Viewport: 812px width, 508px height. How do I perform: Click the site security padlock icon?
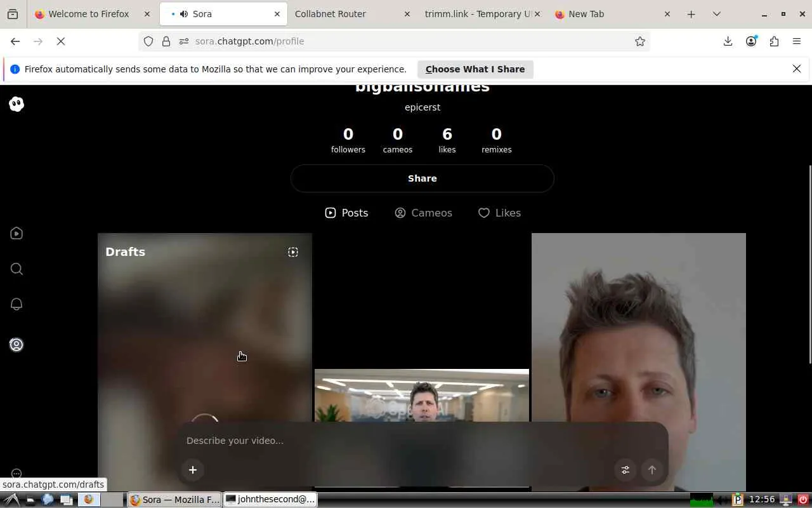tap(166, 41)
